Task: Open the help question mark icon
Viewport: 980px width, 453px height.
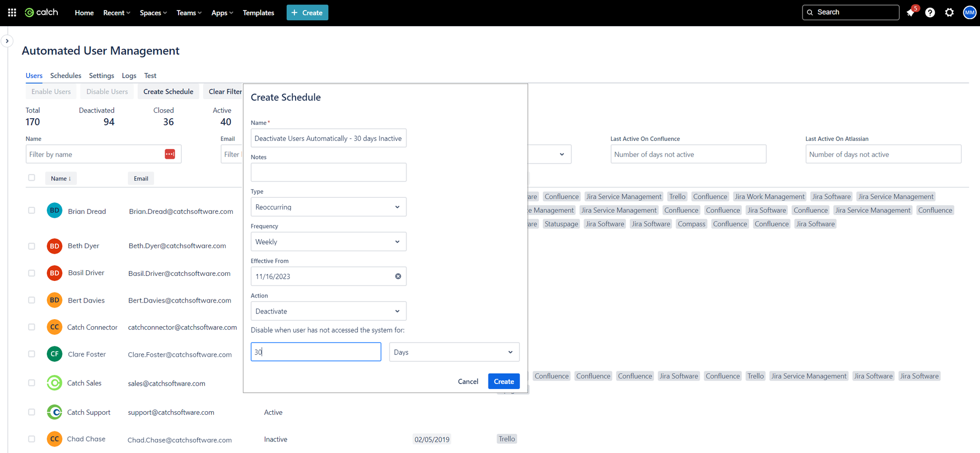Action: [930, 13]
